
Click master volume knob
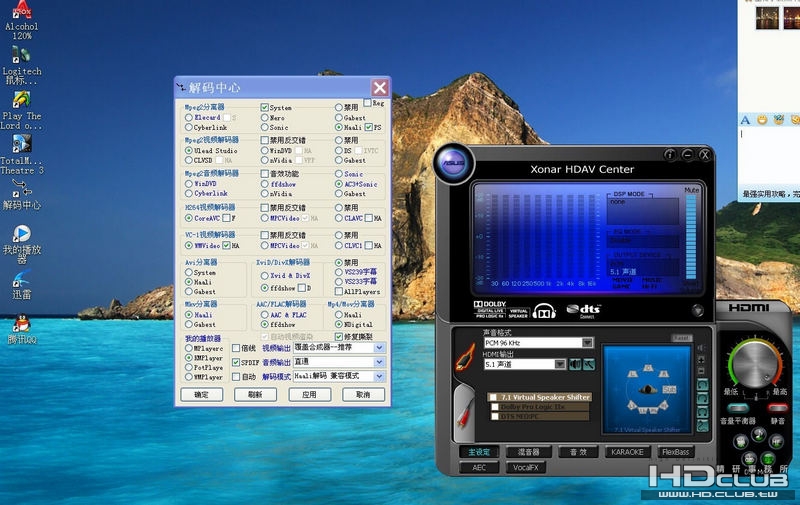(755, 364)
